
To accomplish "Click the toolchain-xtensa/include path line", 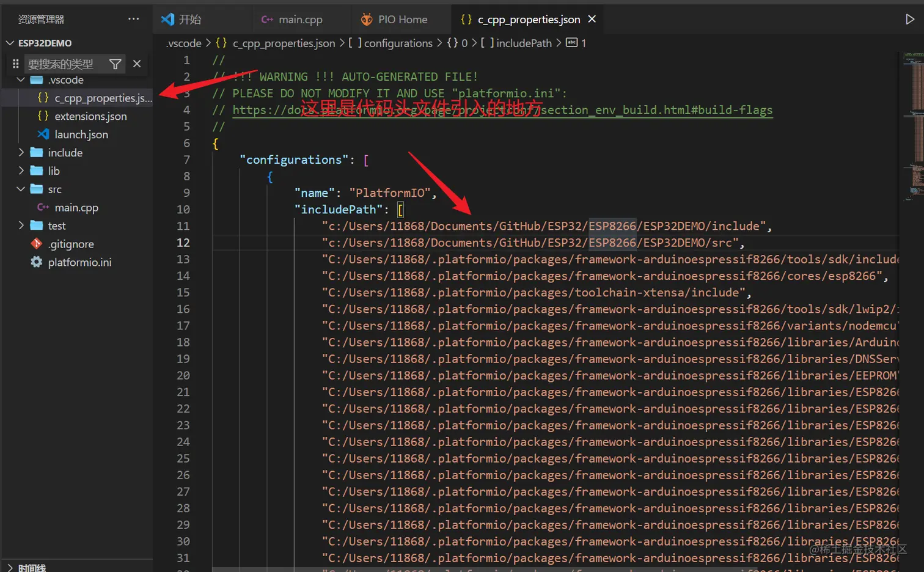I will (x=533, y=293).
